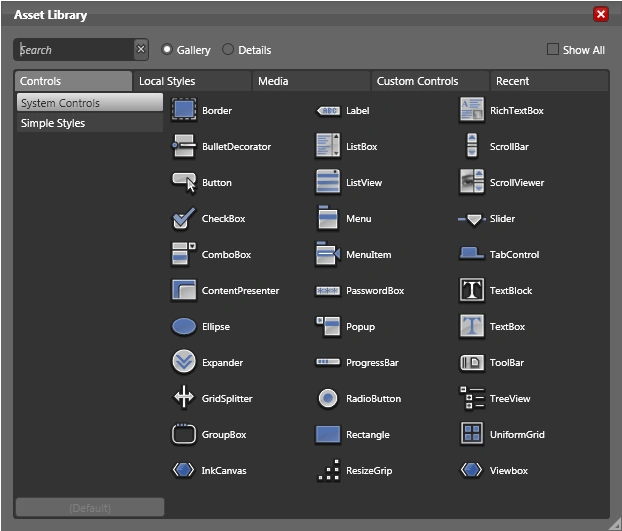Screen dimensions: 622x531
Task: Choose the Viewbox icon
Action: click(x=471, y=470)
